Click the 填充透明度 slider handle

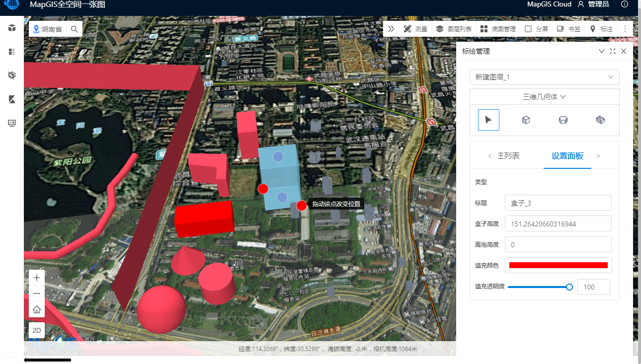point(569,287)
